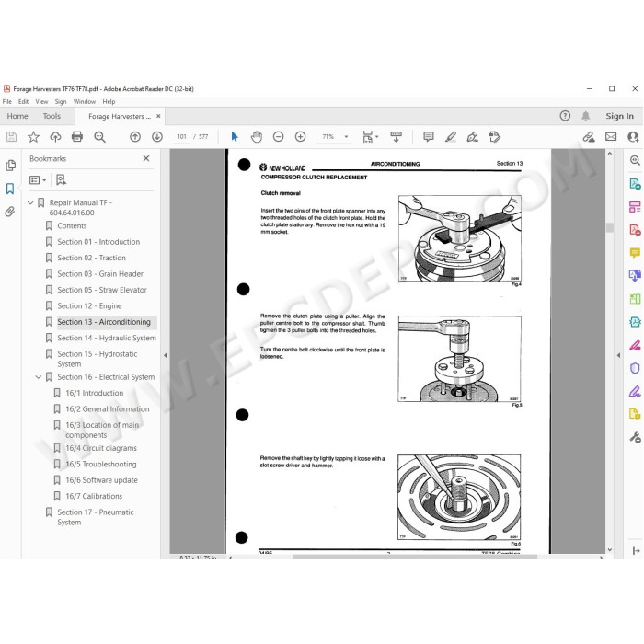Select Section 14 - Hydraulic System bookmark

[x=107, y=338]
